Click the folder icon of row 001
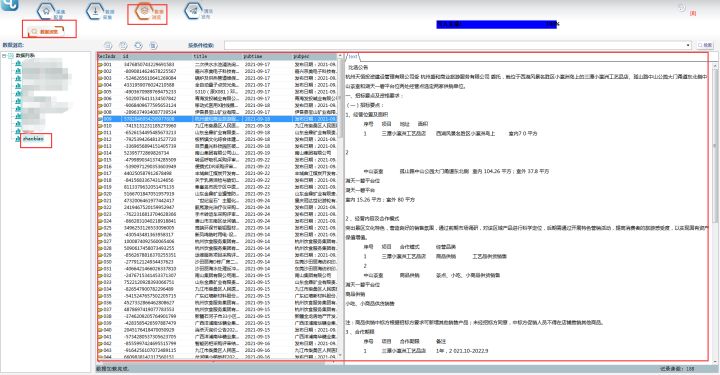 (100, 65)
